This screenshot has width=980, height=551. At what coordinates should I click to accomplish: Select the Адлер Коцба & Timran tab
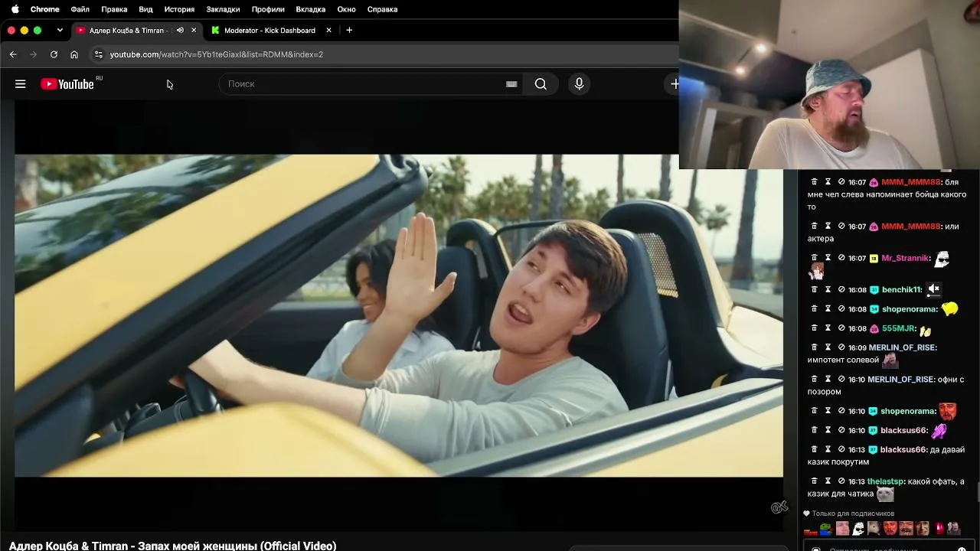pyautogui.click(x=127, y=31)
